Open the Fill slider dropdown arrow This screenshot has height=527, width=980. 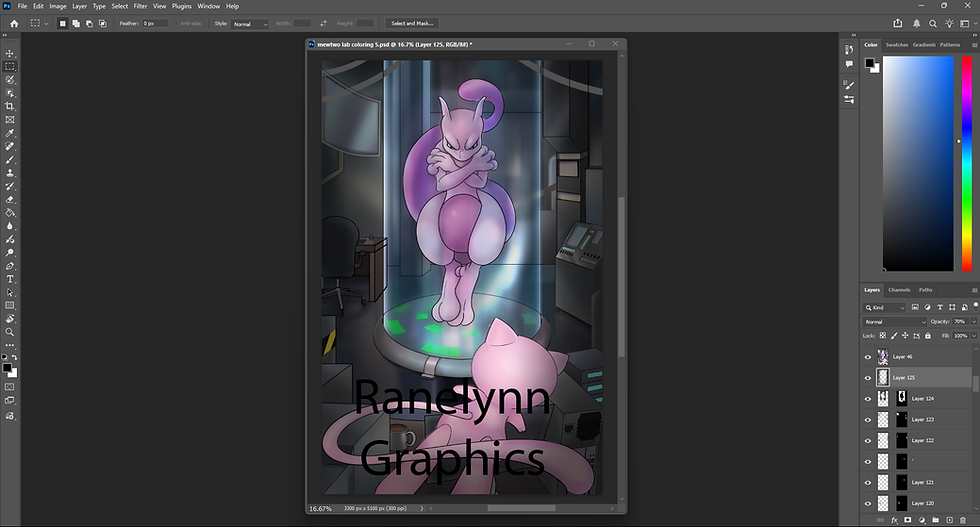pos(973,336)
